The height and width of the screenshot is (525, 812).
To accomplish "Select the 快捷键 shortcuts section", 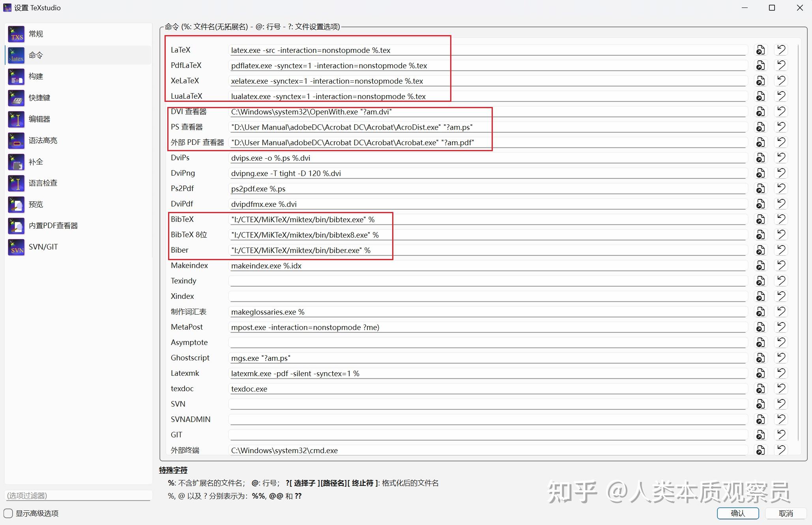I will pyautogui.click(x=39, y=97).
